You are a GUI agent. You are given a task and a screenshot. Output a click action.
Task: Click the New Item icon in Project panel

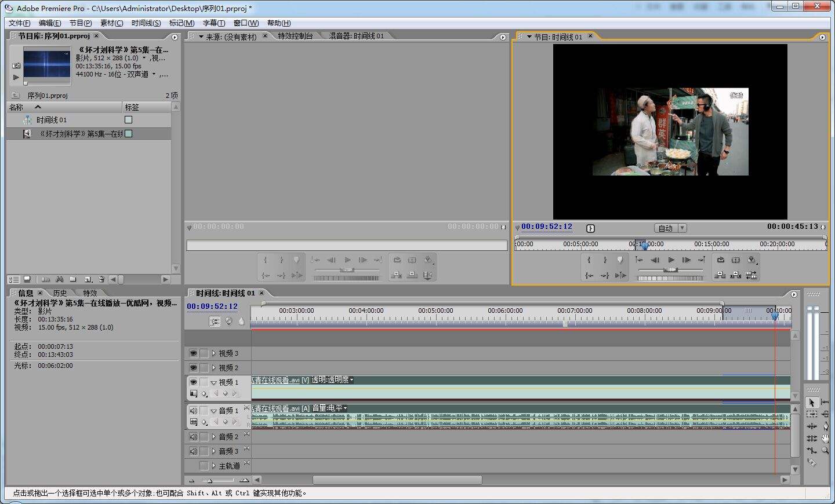(x=88, y=279)
